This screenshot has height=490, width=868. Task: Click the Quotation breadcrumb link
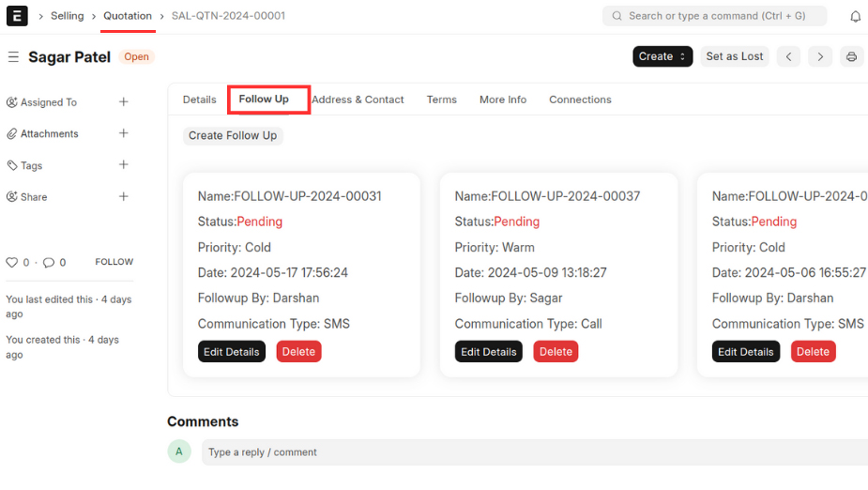[x=128, y=16]
